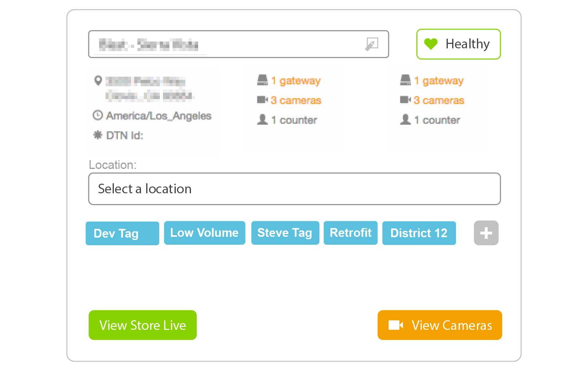
Task: Click the green heart Healthy icon
Action: coord(431,44)
